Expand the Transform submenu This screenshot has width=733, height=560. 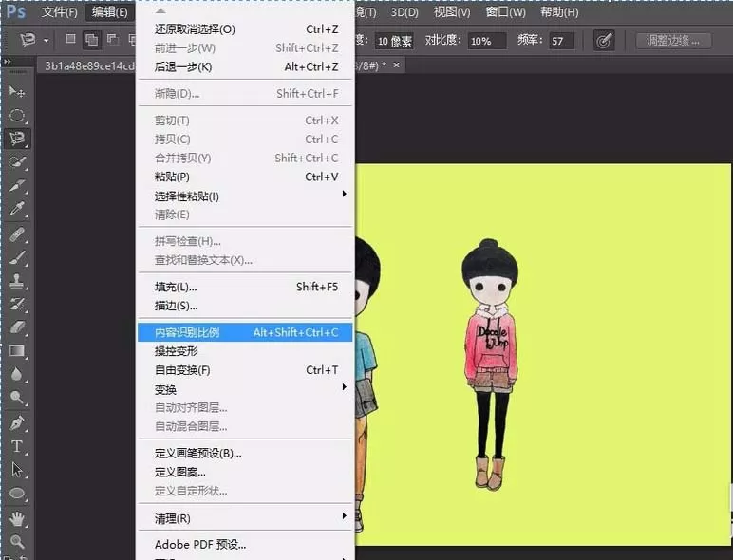pos(245,389)
